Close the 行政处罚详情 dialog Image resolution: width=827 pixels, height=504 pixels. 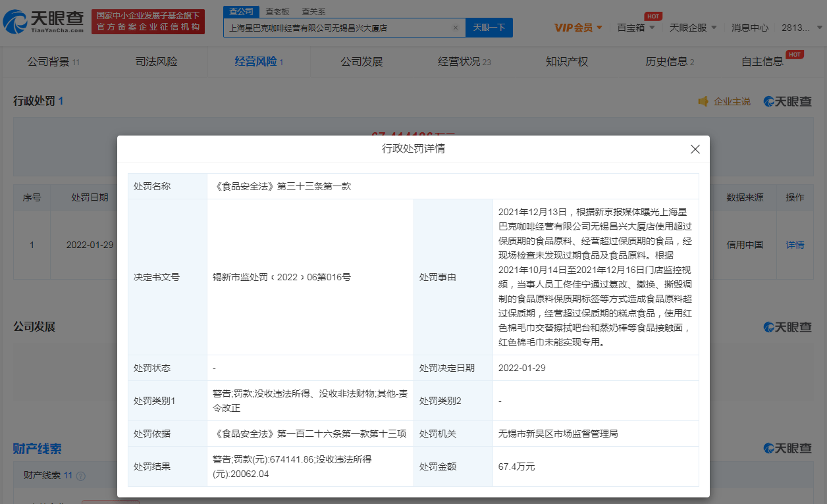[x=695, y=149]
